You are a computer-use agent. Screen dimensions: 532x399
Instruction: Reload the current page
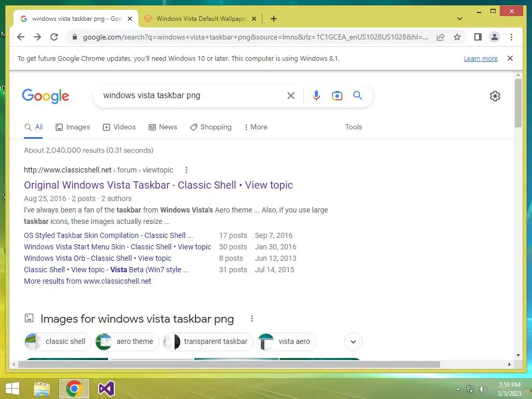[54, 37]
